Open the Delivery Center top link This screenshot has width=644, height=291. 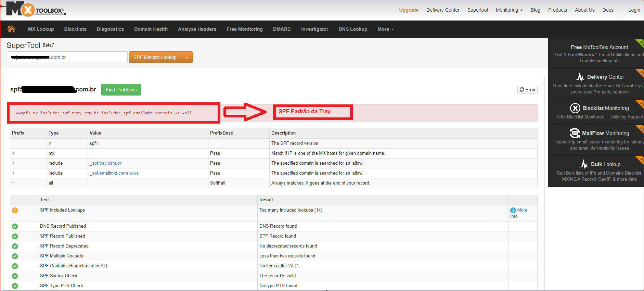coord(443,10)
